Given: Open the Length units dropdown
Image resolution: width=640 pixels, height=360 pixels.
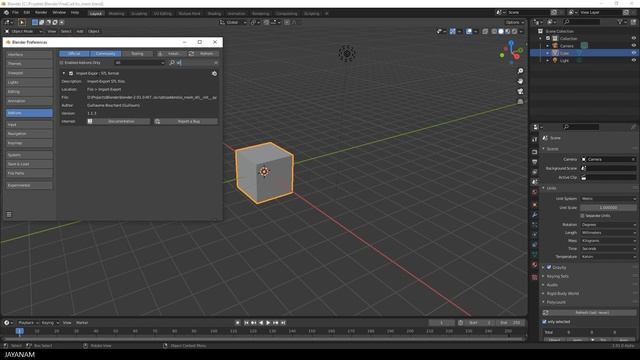Looking at the screenshot, I should pyautogui.click(x=608, y=233).
